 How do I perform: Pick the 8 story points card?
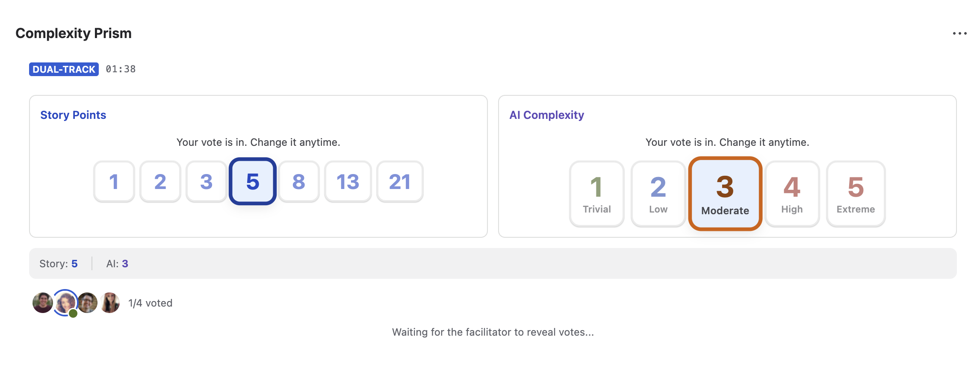[299, 182]
